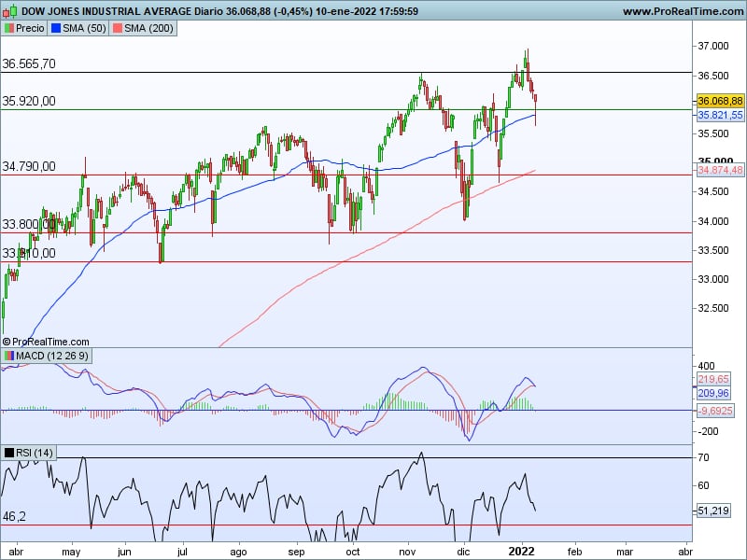The image size is (747, 560).
Task: Click the 10-ene-2022 17:59:59 timestamp
Action: 367,11
